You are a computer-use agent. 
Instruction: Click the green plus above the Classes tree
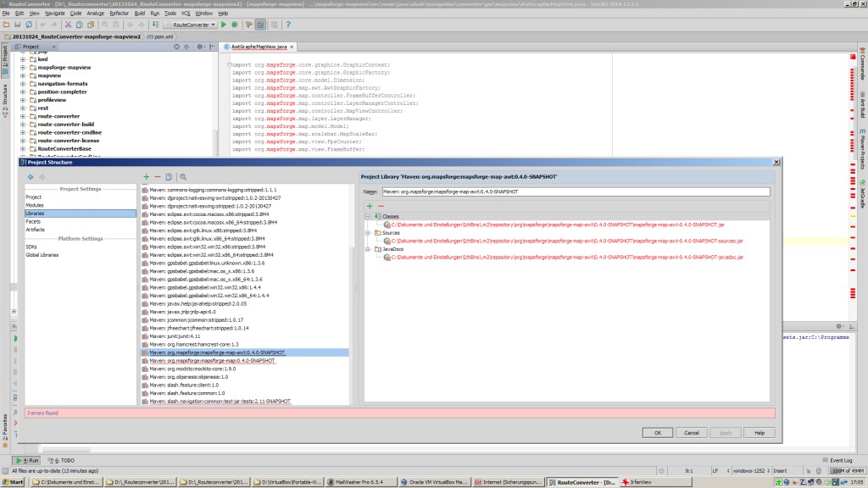[370, 206]
